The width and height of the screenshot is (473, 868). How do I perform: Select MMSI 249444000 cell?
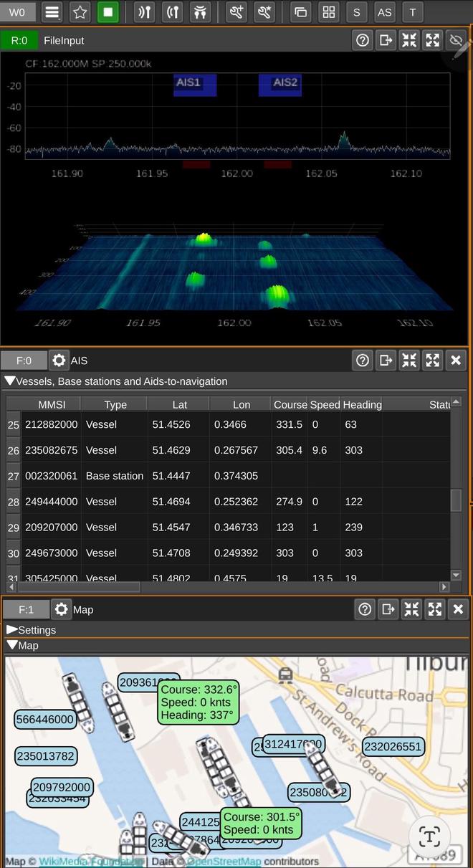51,502
